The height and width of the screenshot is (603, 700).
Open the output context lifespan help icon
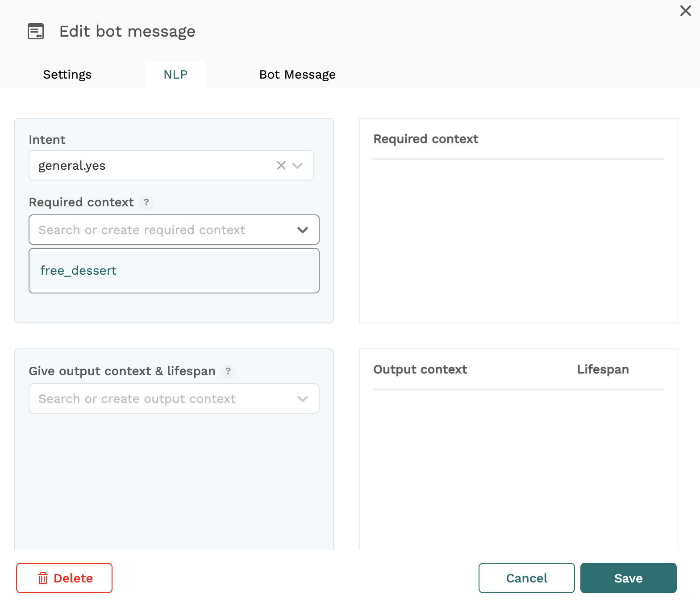[228, 371]
